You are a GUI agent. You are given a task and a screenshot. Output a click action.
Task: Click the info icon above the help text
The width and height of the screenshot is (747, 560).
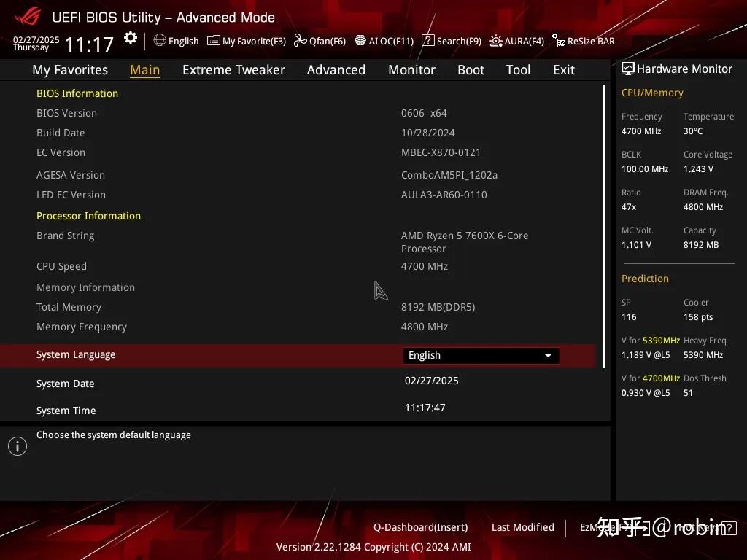[17, 446]
